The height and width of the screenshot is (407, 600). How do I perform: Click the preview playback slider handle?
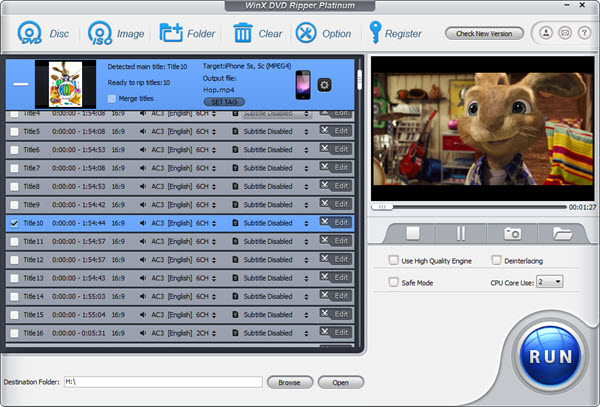[382, 207]
